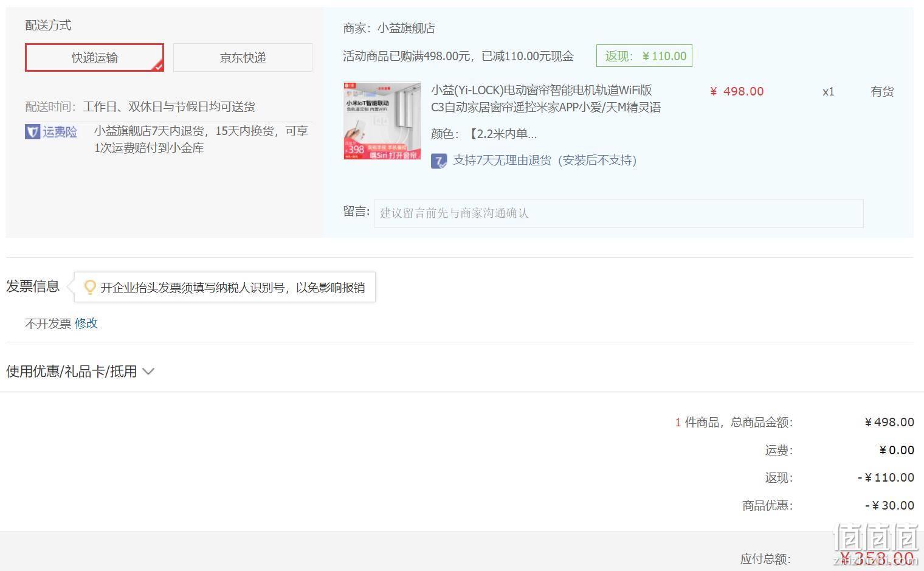Select 快递运输 delivery method
Viewport: 924px width, 571px height.
94,58
